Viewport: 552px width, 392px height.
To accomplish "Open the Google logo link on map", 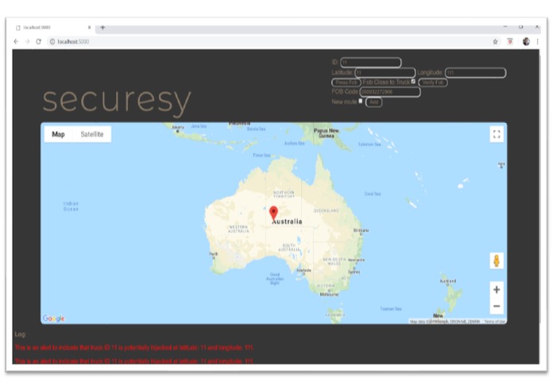I will 53,318.
